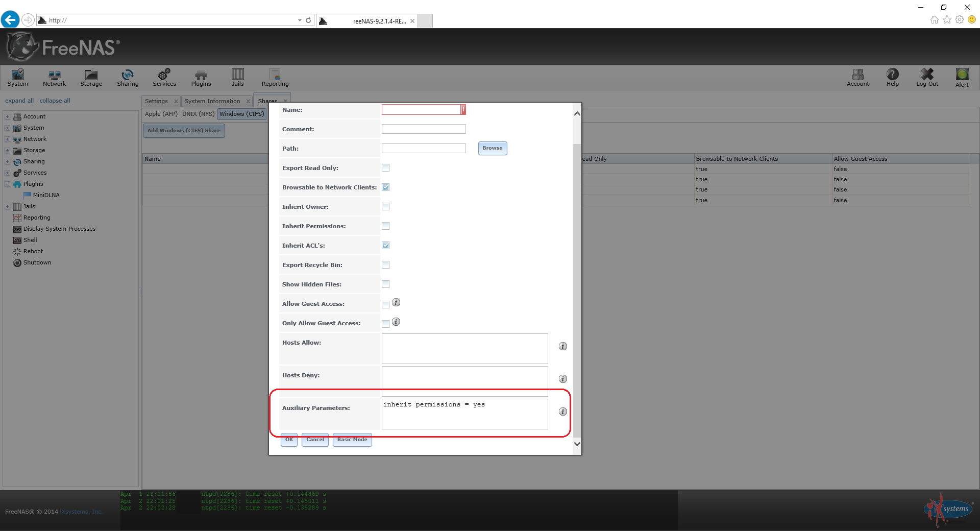The width and height of the screenshot is (980, 531).
Task: Refresh the page in the address bar
Action: coord(308,20)
